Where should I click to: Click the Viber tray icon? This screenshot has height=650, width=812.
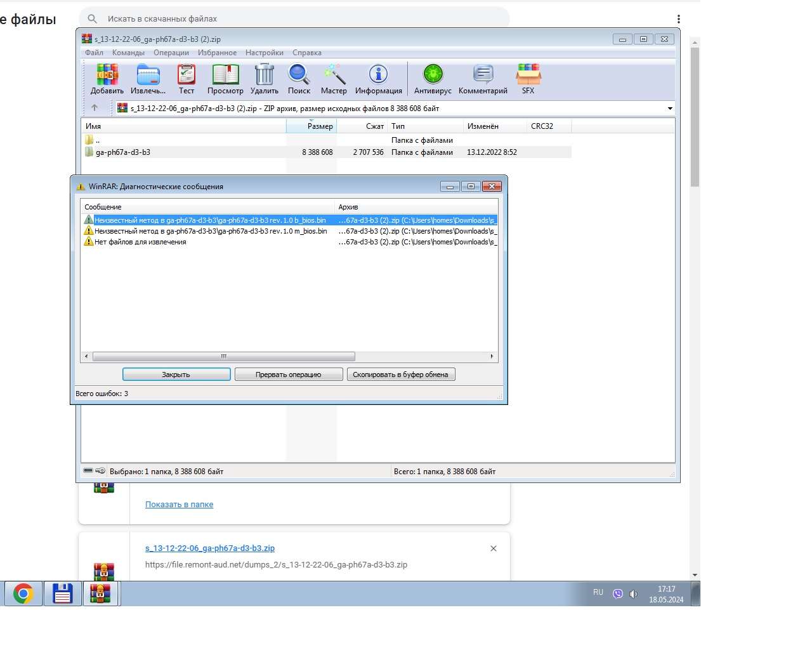tap(618, 594)
